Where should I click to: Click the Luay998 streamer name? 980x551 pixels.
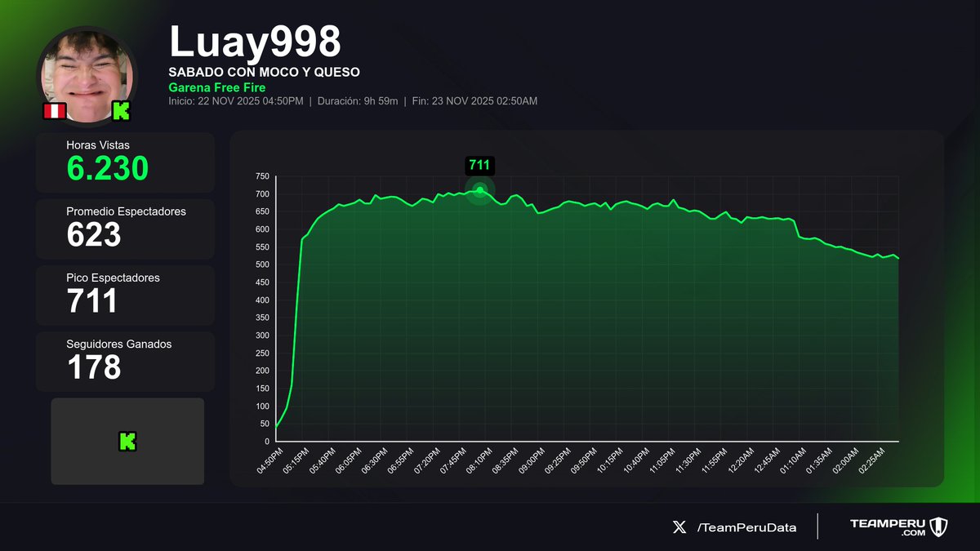(255, 41)
